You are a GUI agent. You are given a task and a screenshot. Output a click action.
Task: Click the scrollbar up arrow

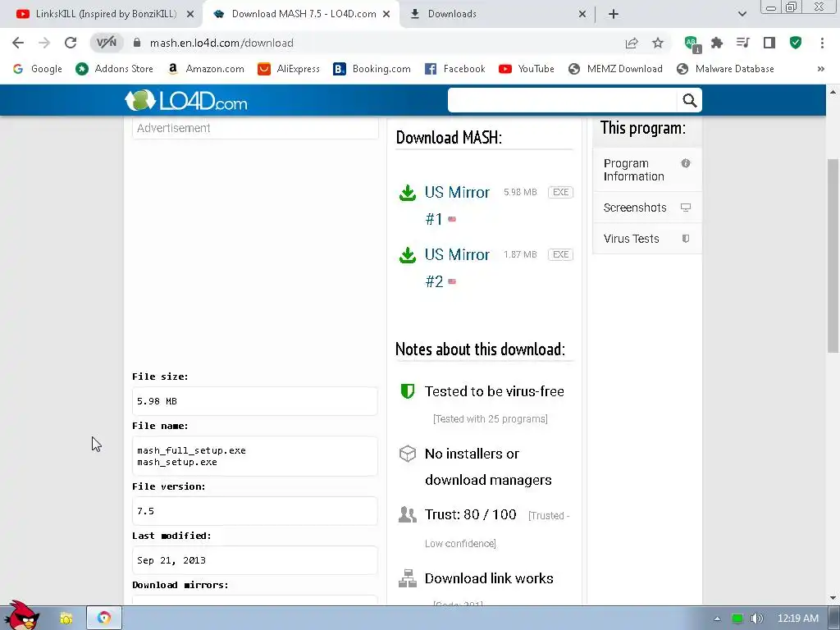coord(833,92)
